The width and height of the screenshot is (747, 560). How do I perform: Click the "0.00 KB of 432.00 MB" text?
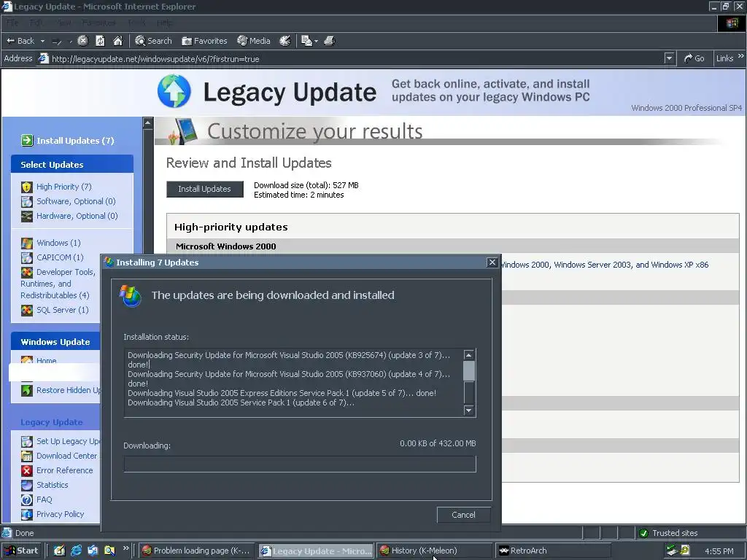pos(438,443)
